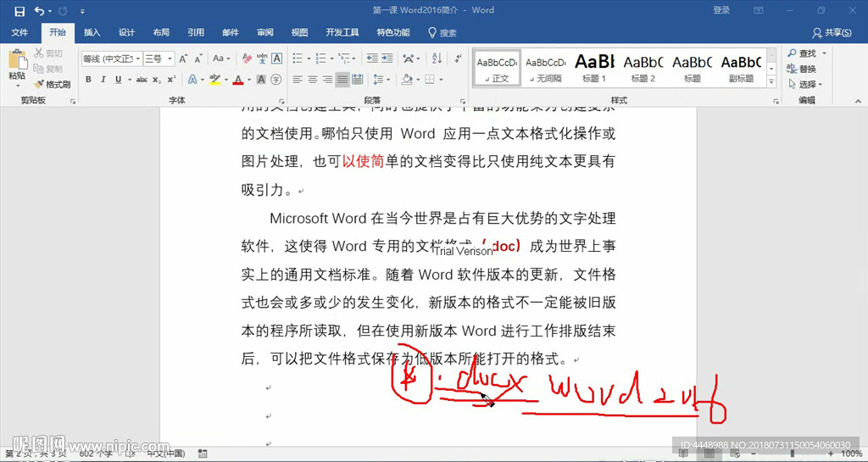868x462 pixels.
Task: Click the Replace (替换) button
Action: 801,69
